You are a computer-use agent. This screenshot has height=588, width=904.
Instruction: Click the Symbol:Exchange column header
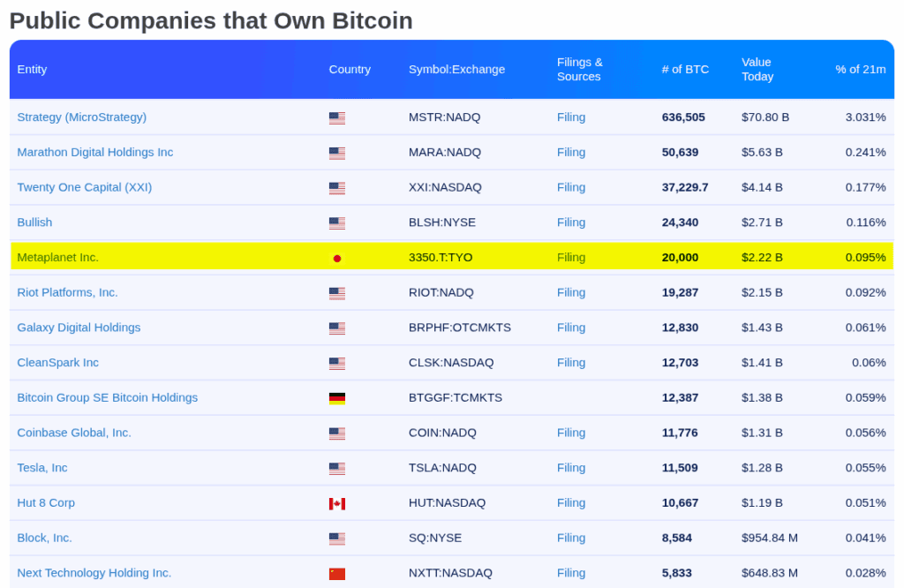tap(456, 69)
